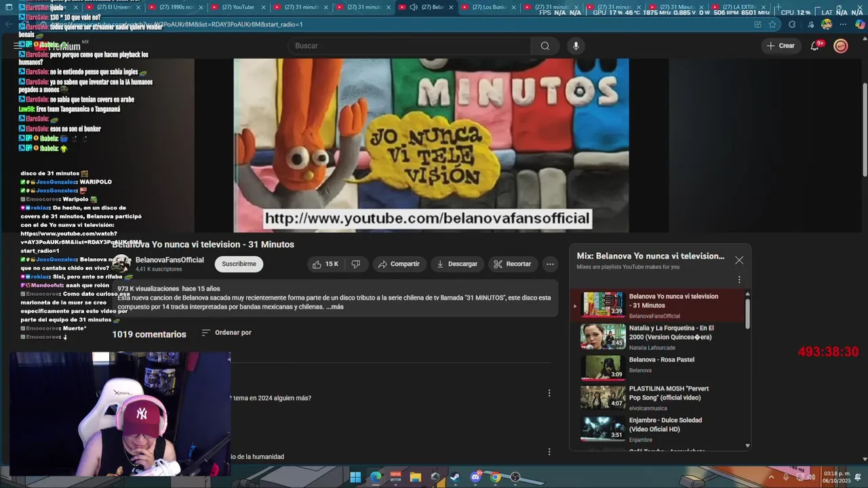The height and width of the screenshot is (488, 868).
Task: Click the YouTube Buscar search field
Action: [x=411, y=45]
